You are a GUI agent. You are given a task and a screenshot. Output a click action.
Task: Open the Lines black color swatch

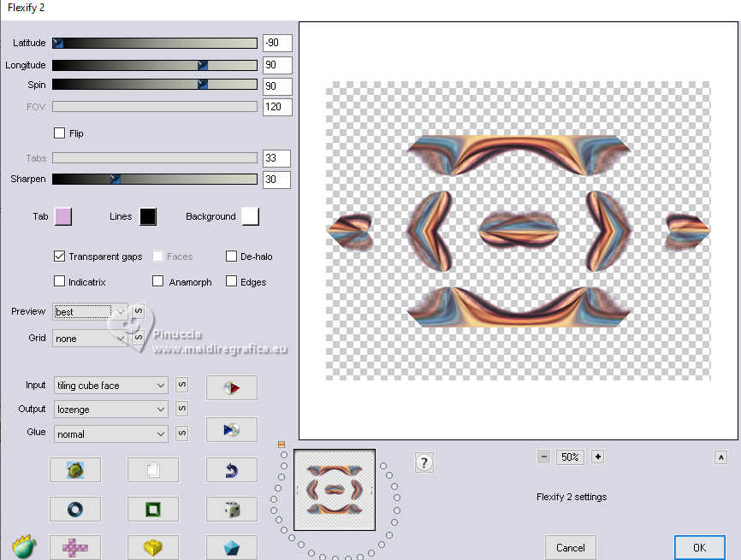tap(148, 216)
